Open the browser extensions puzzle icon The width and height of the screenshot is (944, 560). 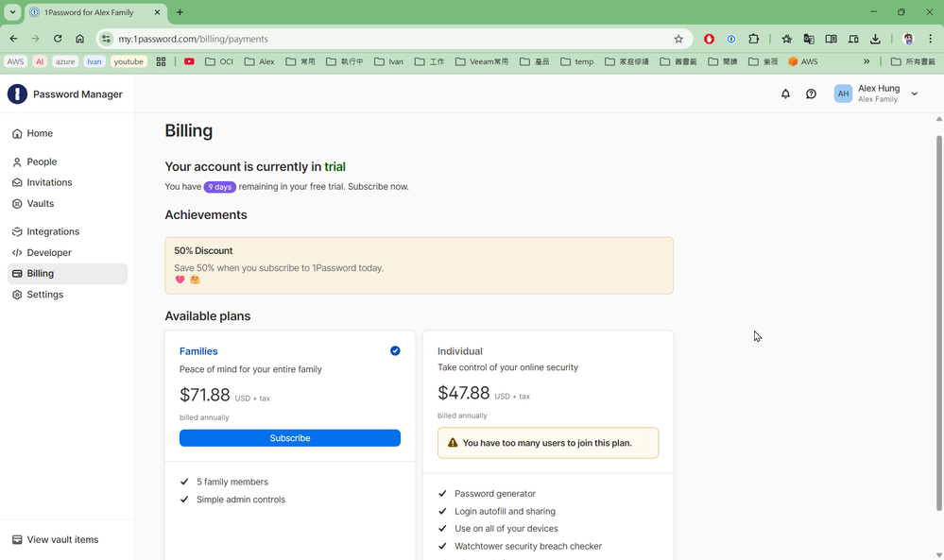[754, 39]
